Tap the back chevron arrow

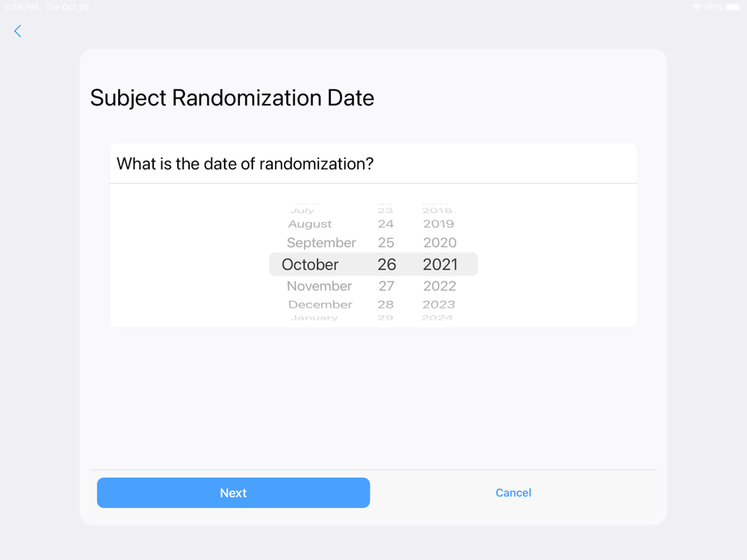click(18, 31)
